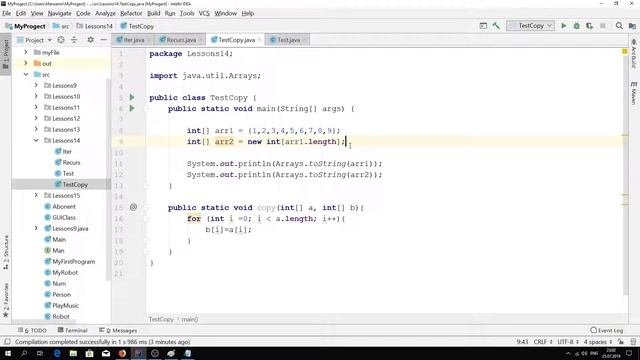Open the File menu
Image resolution: width=640 pixels, height=360 pixels.
(7, 13)
